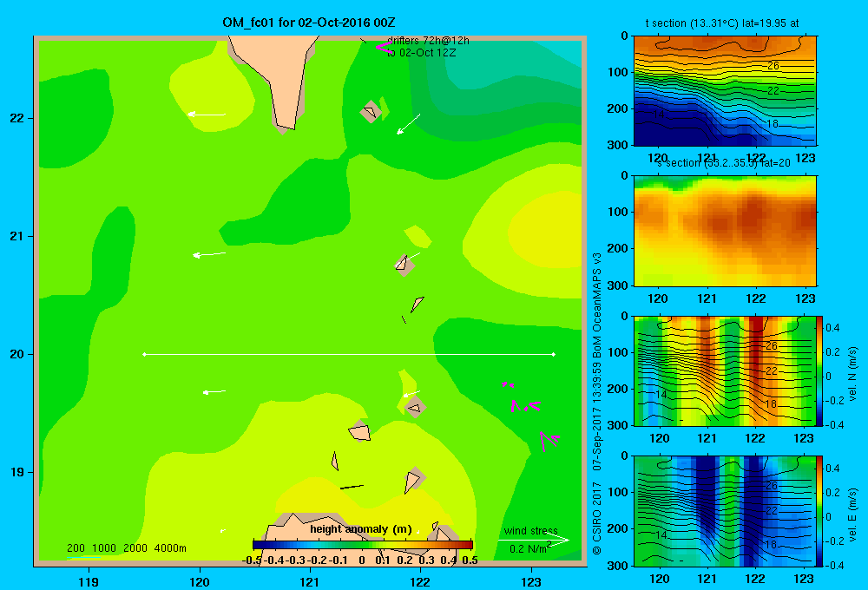Click the "height anomaly (m)" legend title
868x590 pixels.
click(361, 529)
